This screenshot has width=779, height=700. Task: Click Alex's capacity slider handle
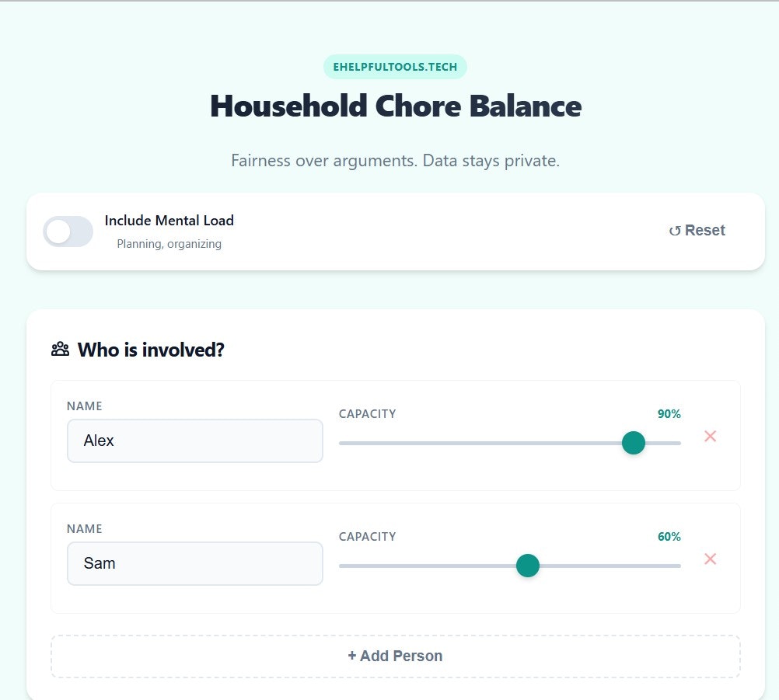coord(634,442)
